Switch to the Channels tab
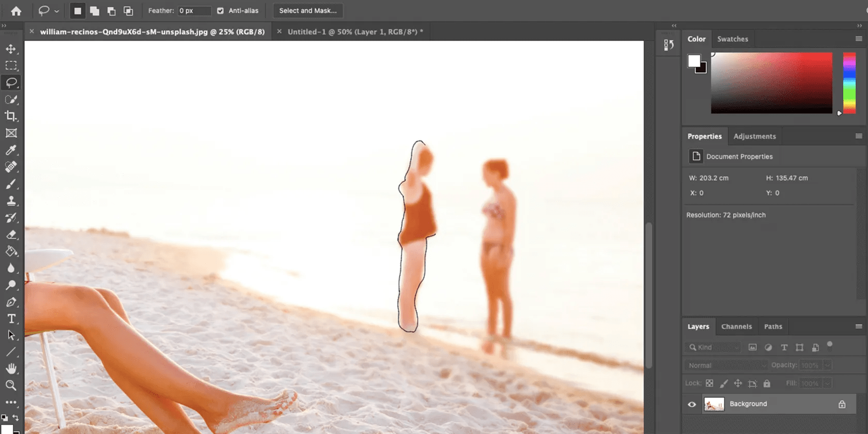The width and height of the screenshot is (868, 434). (x=736, y=327)
